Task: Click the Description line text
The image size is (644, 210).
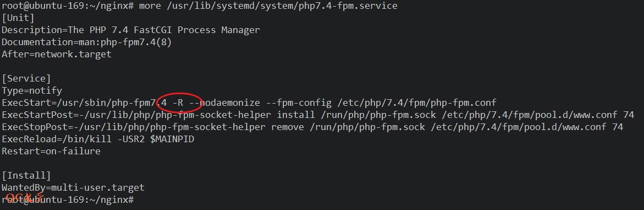Action: click(x=130, y=30)
